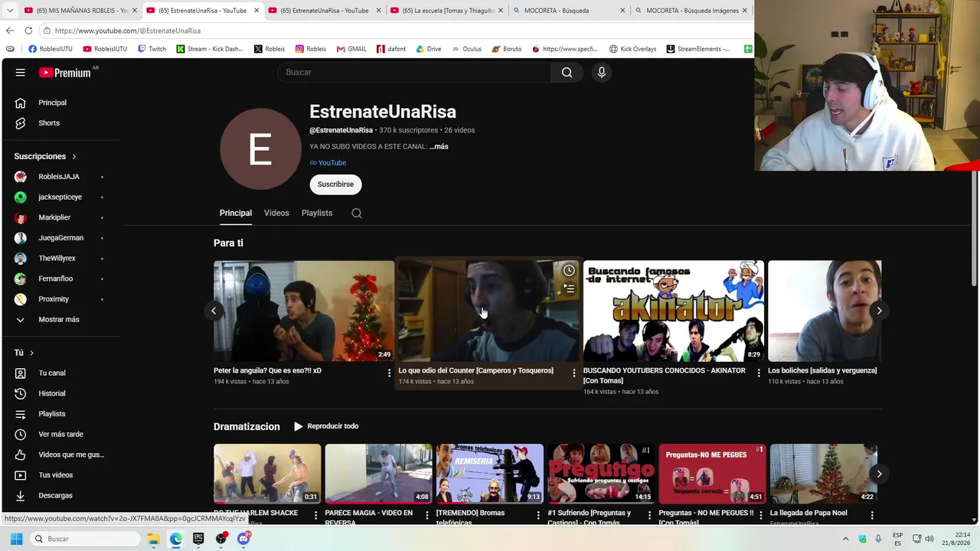Open 'Ver más tarde' in the sidebar
This screenshot has height=551, width=980.
(60, 434)
